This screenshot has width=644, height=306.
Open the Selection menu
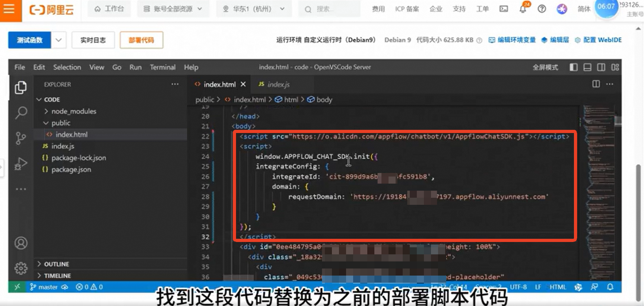pyautogui.click(x=67, y=67)
